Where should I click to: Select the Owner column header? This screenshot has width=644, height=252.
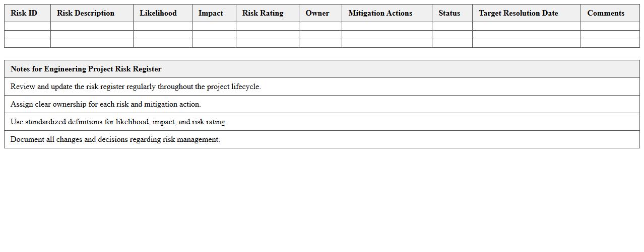click(x=317, y=13)
